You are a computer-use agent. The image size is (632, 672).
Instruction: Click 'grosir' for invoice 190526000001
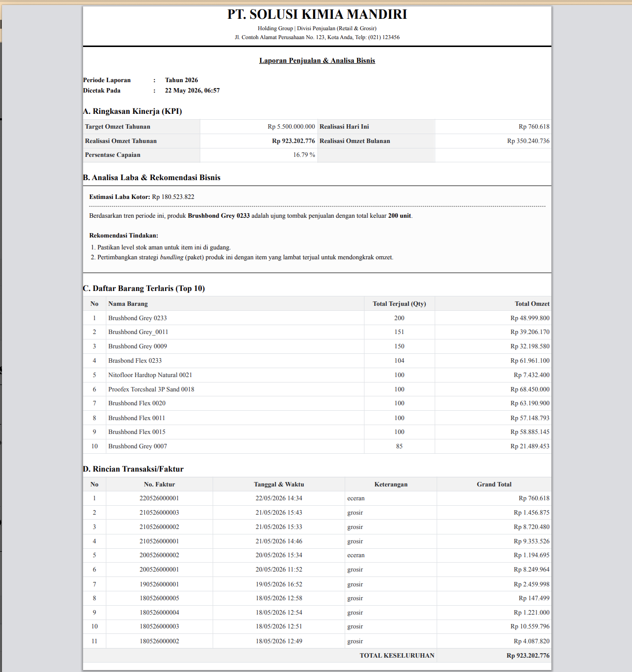click(x=355, y=584)
